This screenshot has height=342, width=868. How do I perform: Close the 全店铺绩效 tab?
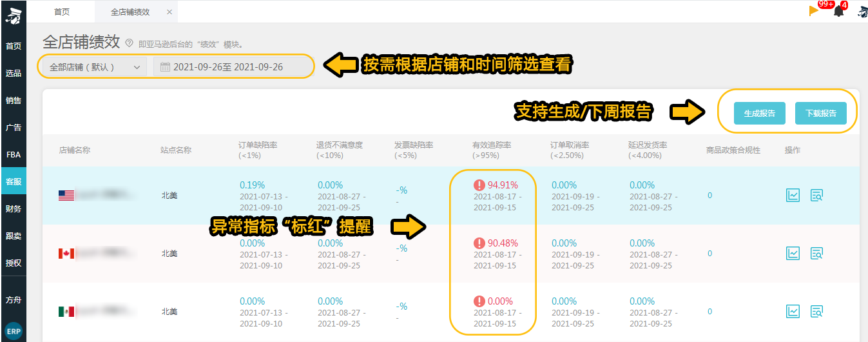click(x=169, y=12)
